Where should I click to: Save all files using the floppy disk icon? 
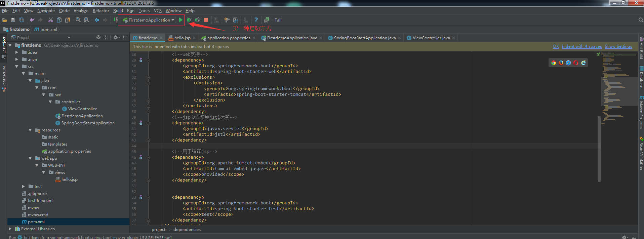click(13, 20)
